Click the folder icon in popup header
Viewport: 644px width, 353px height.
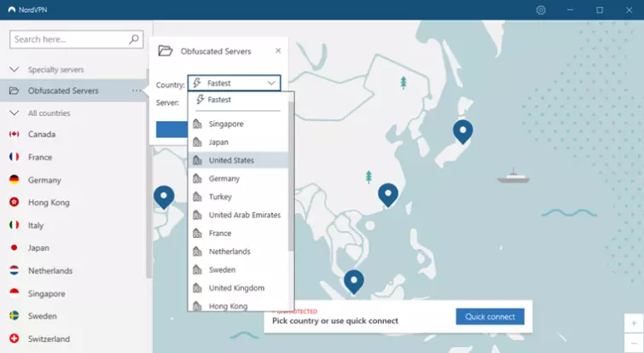(x=165, y=51)
